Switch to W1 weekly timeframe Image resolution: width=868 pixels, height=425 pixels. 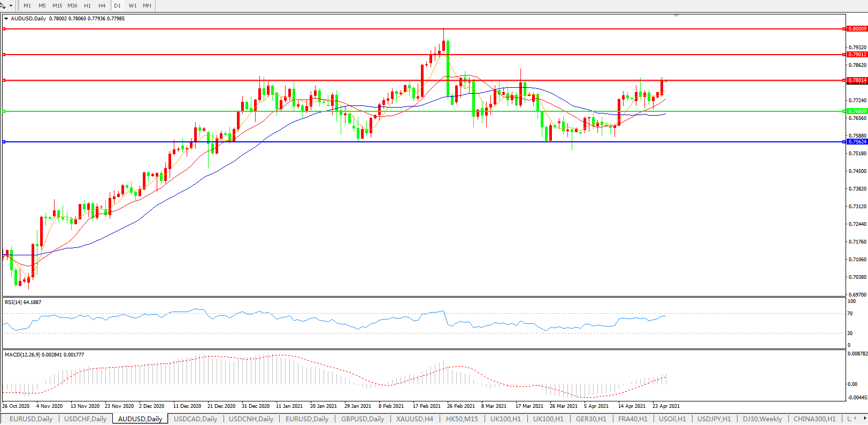pos(133,5)
